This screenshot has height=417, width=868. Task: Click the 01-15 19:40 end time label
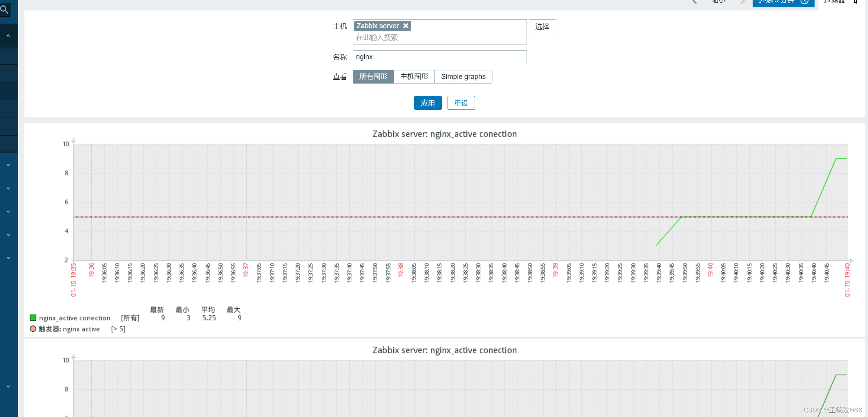847,280
